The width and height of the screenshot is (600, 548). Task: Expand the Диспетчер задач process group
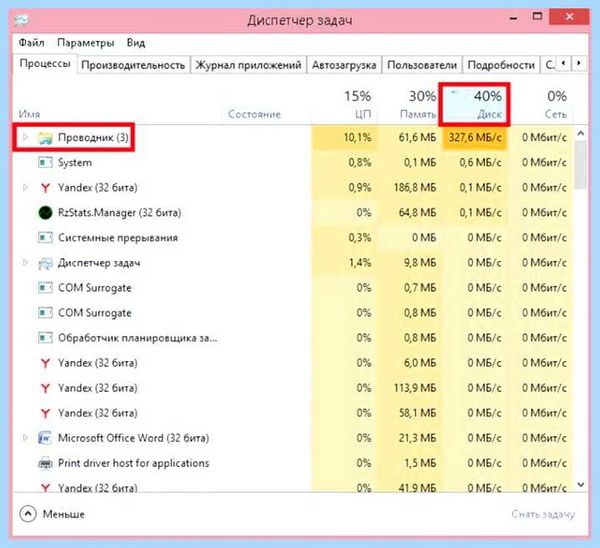25,263
